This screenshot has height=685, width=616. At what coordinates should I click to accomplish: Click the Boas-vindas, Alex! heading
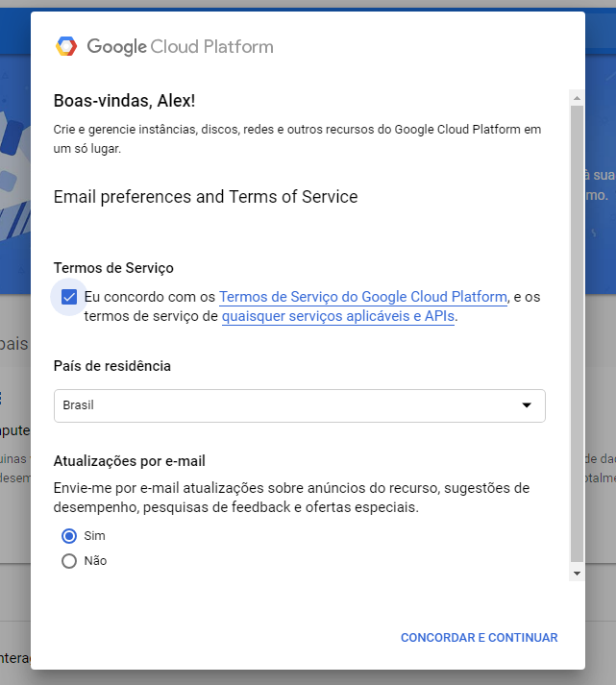(x=125, y=101)
